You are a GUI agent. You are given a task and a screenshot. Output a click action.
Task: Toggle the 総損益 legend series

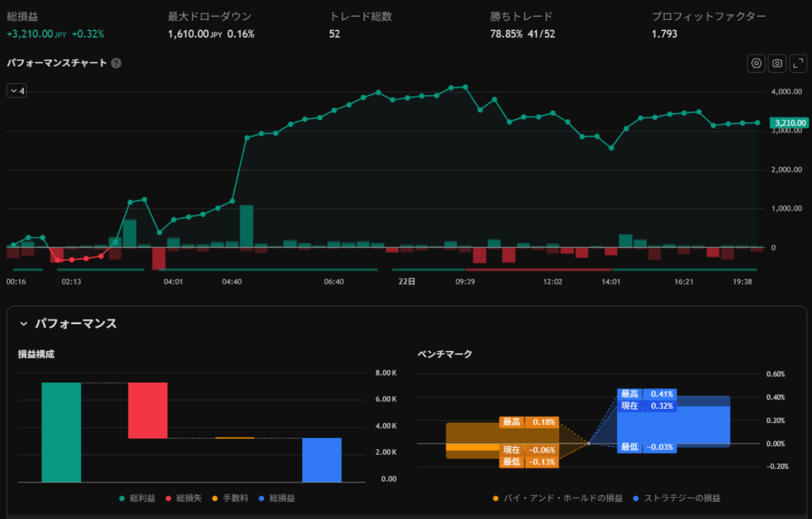279,498
